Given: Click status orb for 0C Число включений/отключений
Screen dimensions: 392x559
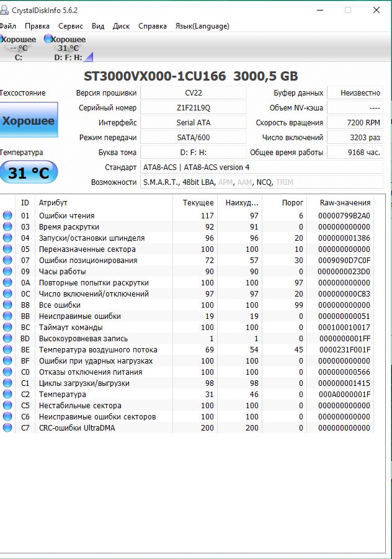Looking at the screenshot, I should tap(7, 293).
